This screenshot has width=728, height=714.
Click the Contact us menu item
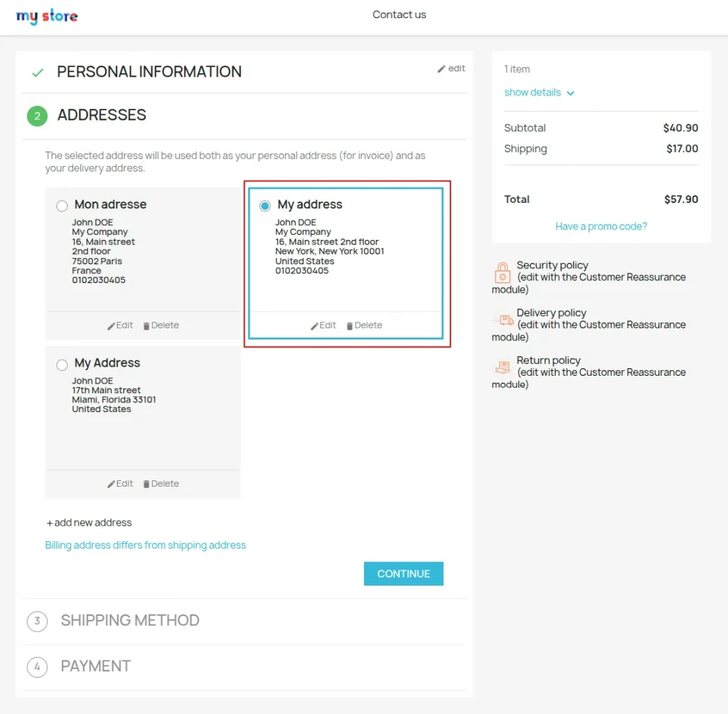[399, 14]
